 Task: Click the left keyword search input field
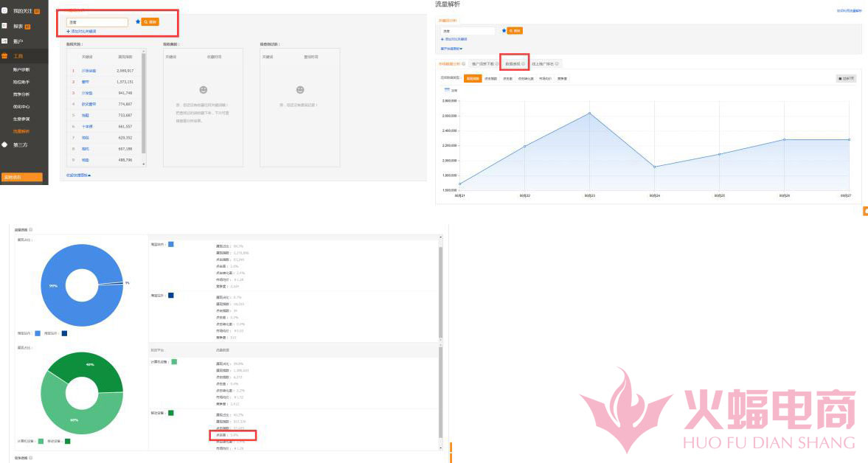(x=97, y=22)
